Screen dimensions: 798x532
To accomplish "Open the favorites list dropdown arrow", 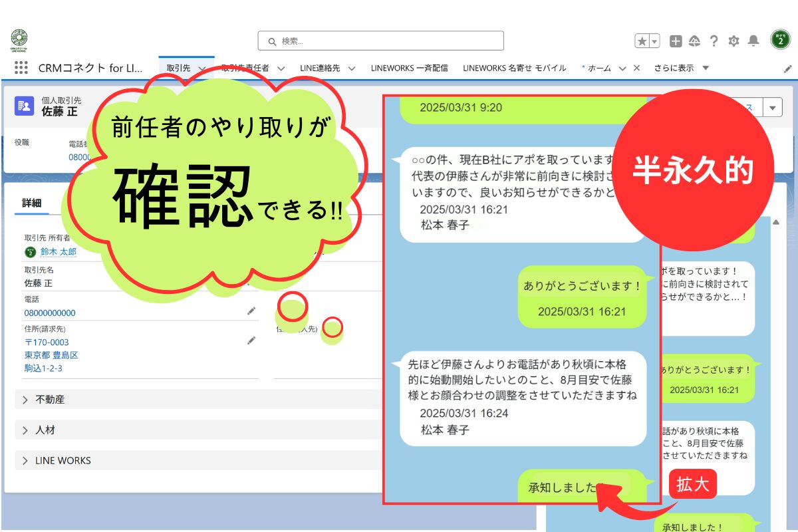I will [654, 41].
